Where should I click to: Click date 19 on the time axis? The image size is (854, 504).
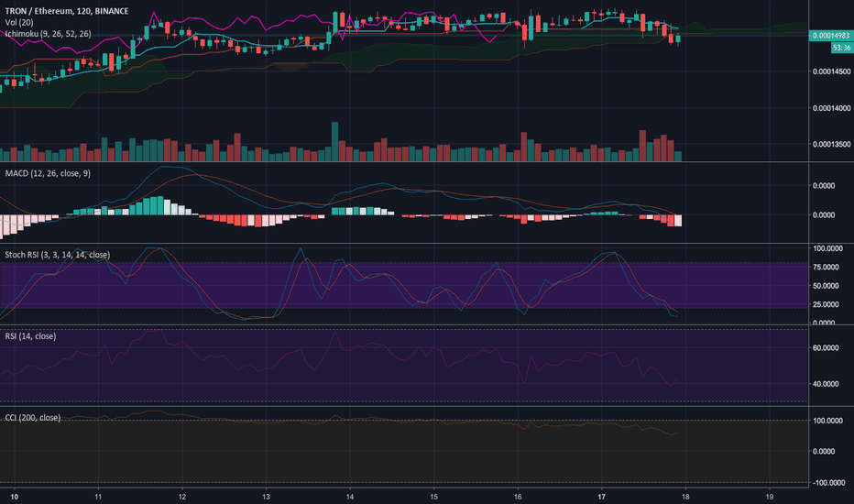(769, 497)
